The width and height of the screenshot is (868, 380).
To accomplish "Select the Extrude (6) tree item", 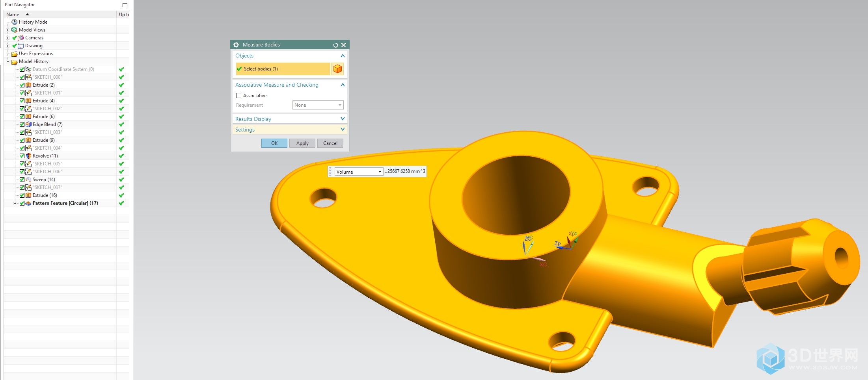I will click(44, 117).
